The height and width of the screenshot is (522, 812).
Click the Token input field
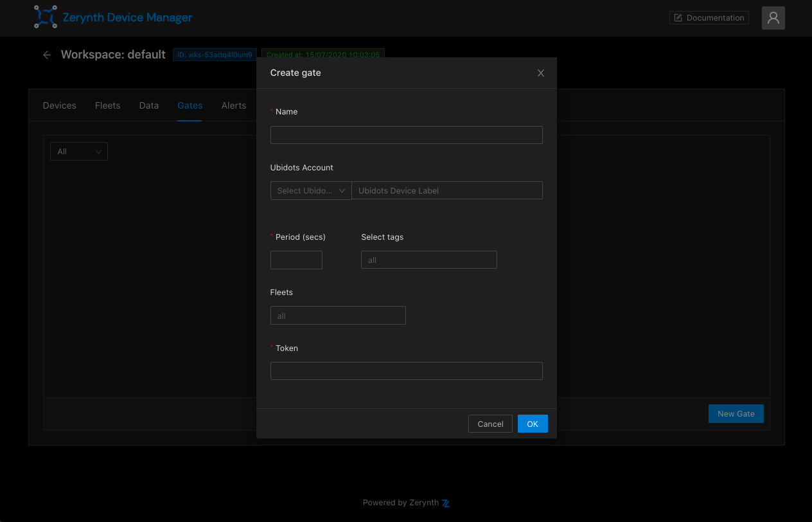(x=407, y=371)
